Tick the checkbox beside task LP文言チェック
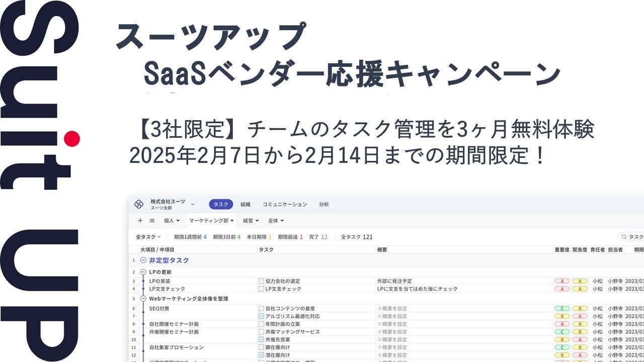Image resolution: width=644 pixels, height=362 pixels. 261,289
